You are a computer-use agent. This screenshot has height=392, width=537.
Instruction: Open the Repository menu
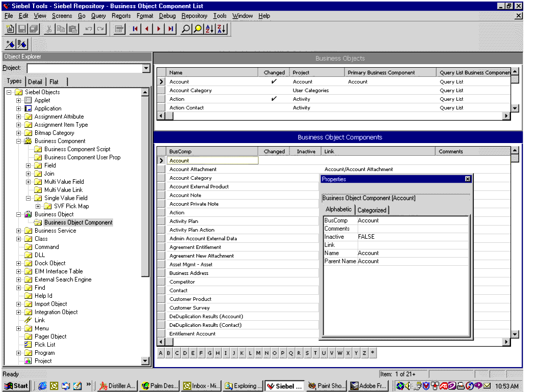tap(194, 16)
